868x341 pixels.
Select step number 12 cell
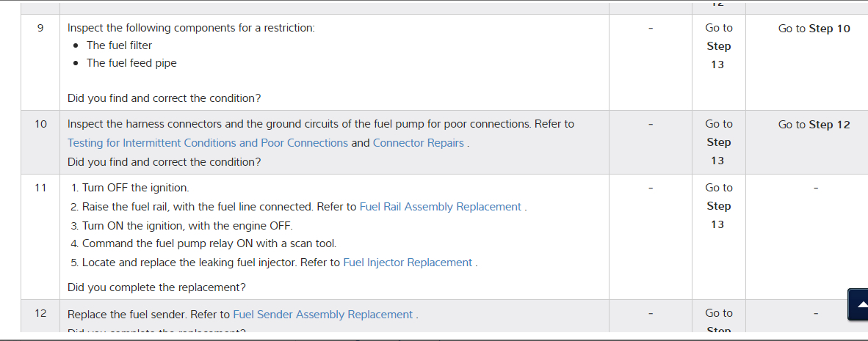tap(40, 313)
